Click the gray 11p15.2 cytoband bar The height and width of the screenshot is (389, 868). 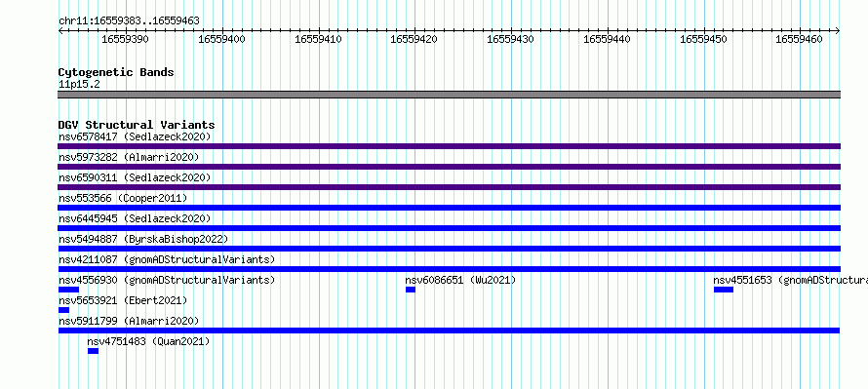point(449,95)
